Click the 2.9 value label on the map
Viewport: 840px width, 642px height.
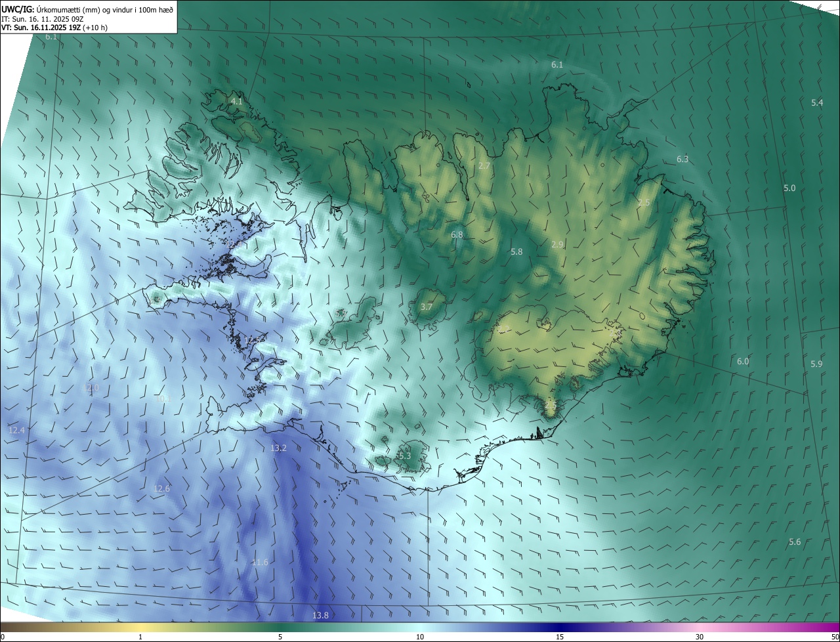[x=557, y=244]
